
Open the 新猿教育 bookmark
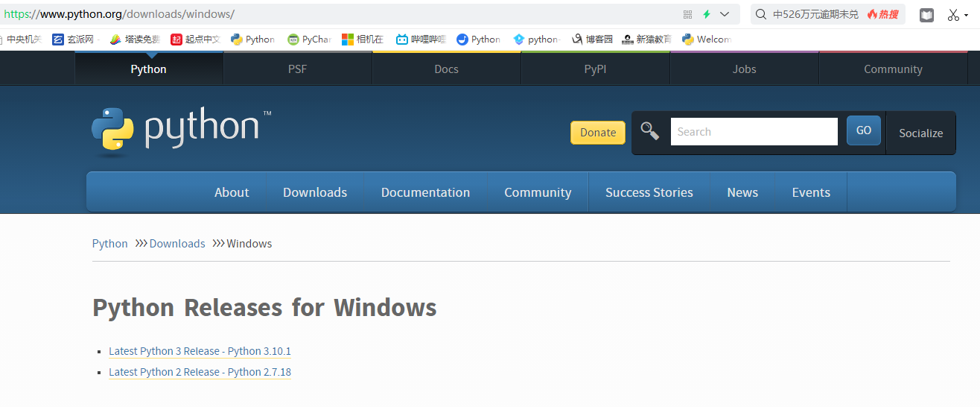(x=646, y=40)
